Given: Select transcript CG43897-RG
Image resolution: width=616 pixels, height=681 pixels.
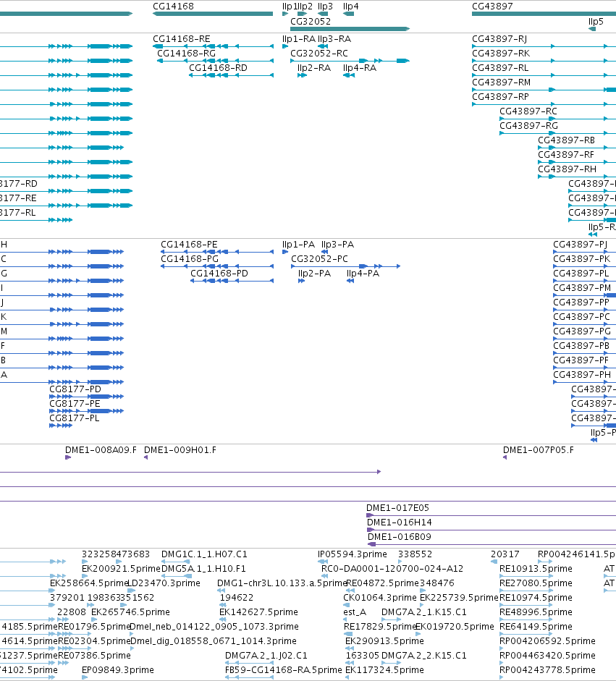Looking at the screenshot, I should [558, 133].
